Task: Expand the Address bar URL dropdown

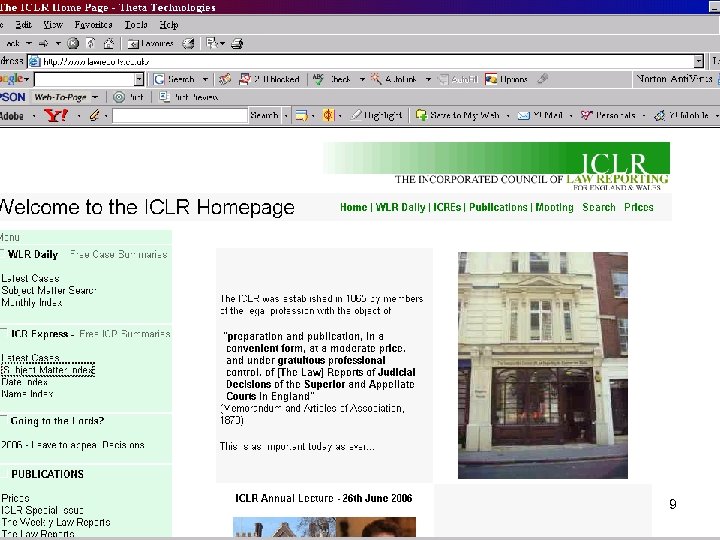Action: 699,61
